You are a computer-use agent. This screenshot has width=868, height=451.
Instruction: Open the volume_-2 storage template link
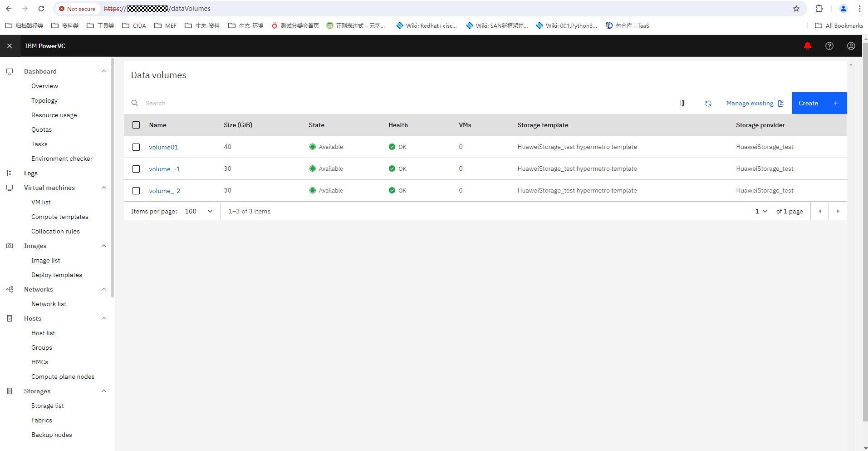pyautogui.click(x=577, y=190)
